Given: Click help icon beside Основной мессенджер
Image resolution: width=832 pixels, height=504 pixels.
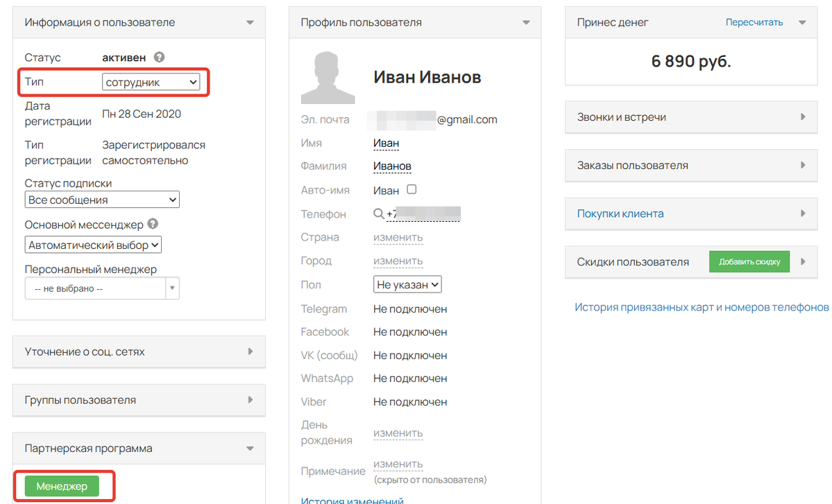Looking at the screenshot, I should (153, 225).
